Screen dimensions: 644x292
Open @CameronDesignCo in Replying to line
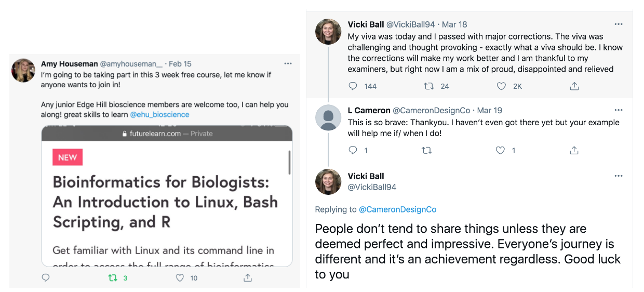point(398,209)
